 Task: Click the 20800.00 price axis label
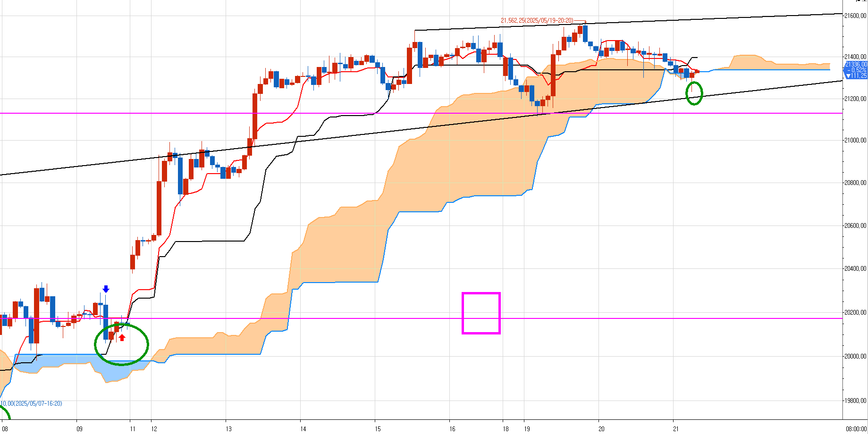click(855, 183)
